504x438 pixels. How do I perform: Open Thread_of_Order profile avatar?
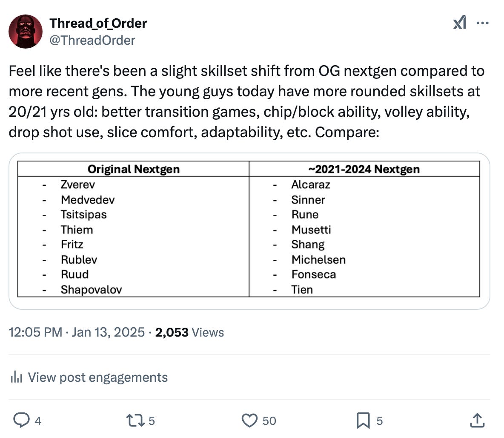click(x=26, y=32)
